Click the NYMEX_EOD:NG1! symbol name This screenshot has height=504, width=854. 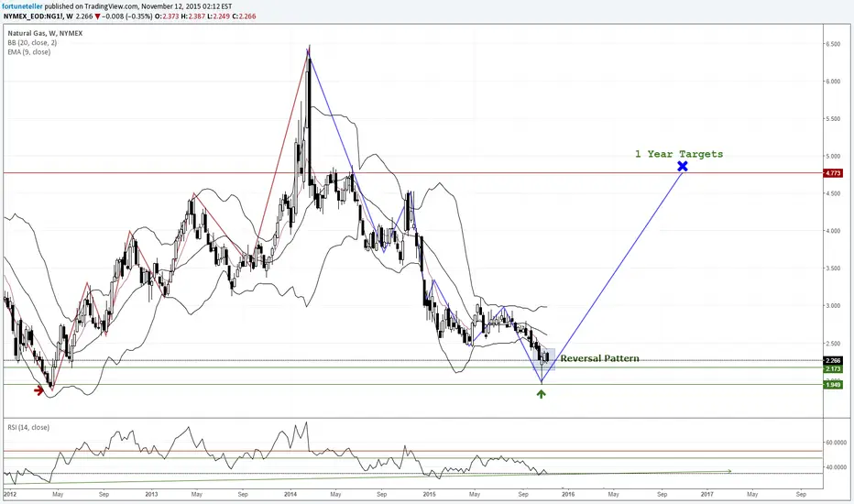click(34, 16)
